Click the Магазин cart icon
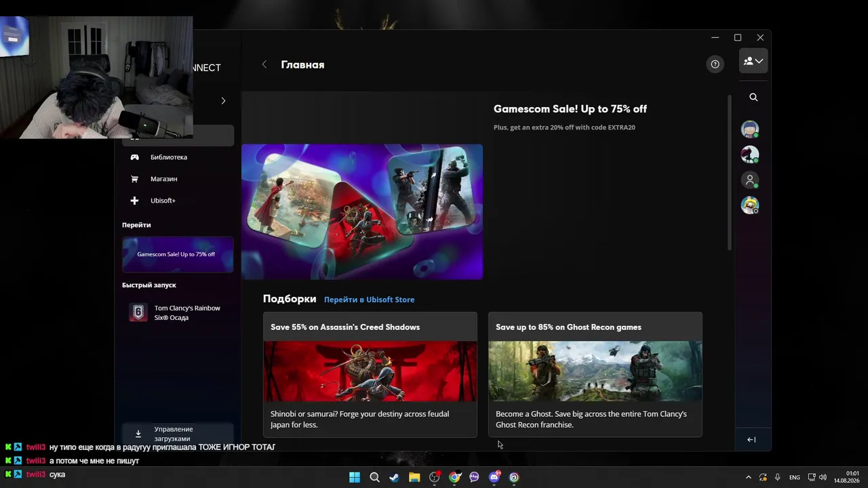The width and height of the screenshot is (868, 488). pos(134,179)
